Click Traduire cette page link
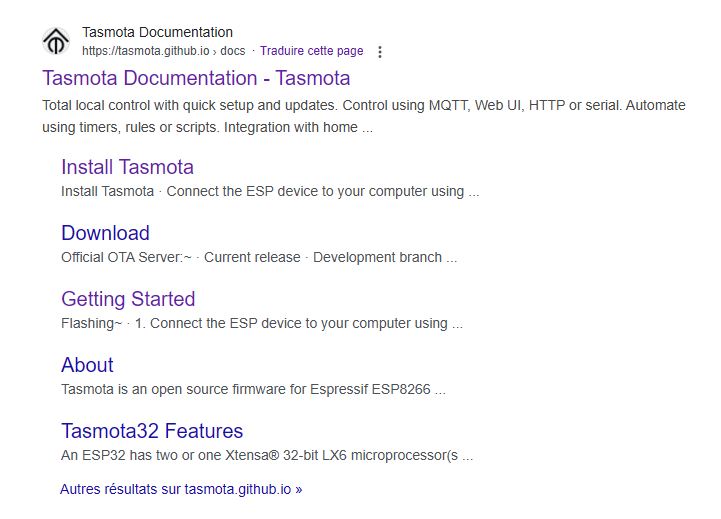 tap(311, 51)
